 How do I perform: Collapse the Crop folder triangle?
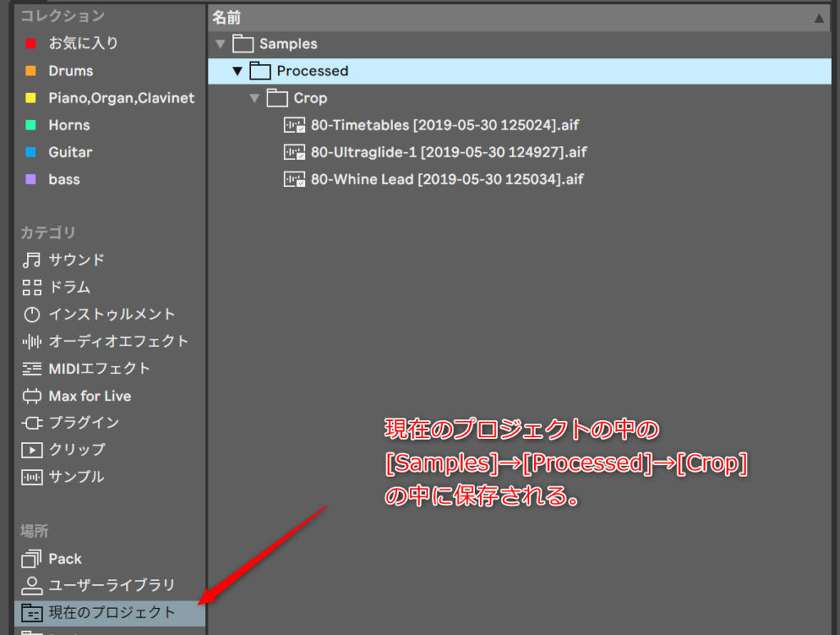click(x=254, y=98)
